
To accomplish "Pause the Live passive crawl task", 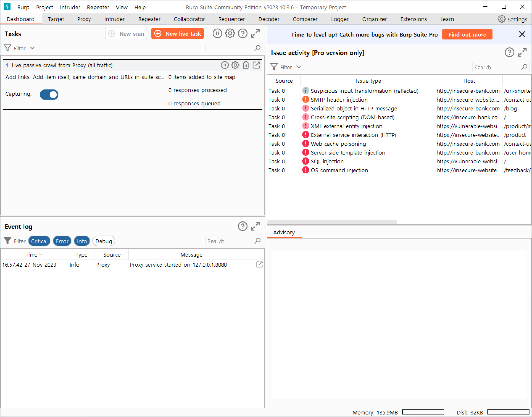I will point(225,65).
